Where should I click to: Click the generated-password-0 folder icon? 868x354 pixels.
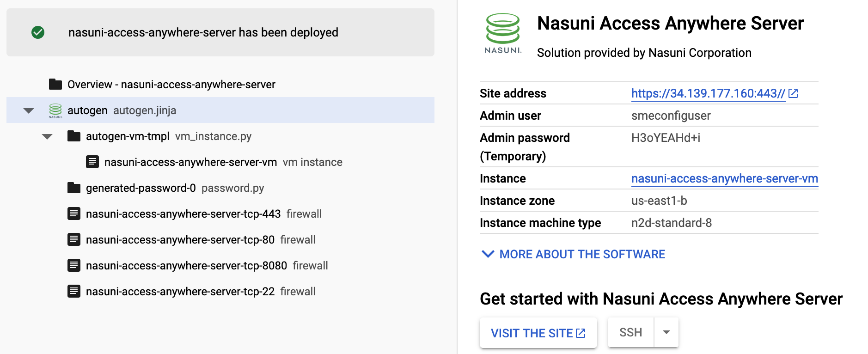point(74,188)
